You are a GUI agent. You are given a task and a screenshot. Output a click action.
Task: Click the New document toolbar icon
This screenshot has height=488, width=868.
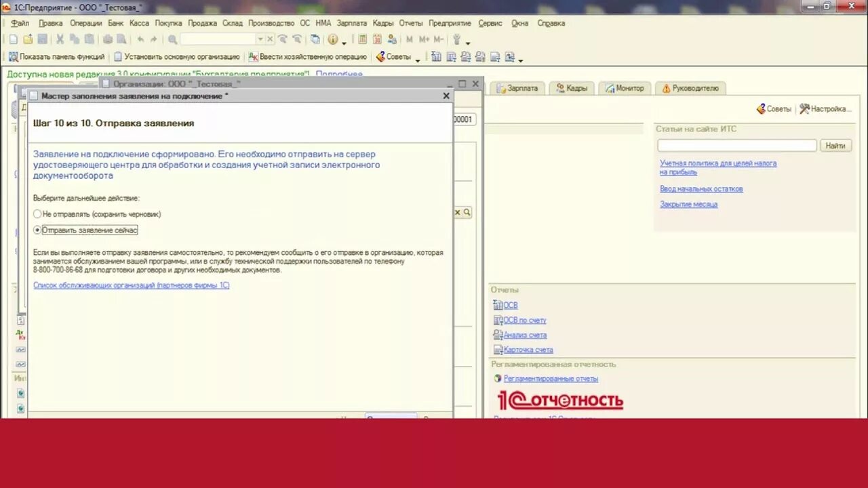tap(13, 39)
